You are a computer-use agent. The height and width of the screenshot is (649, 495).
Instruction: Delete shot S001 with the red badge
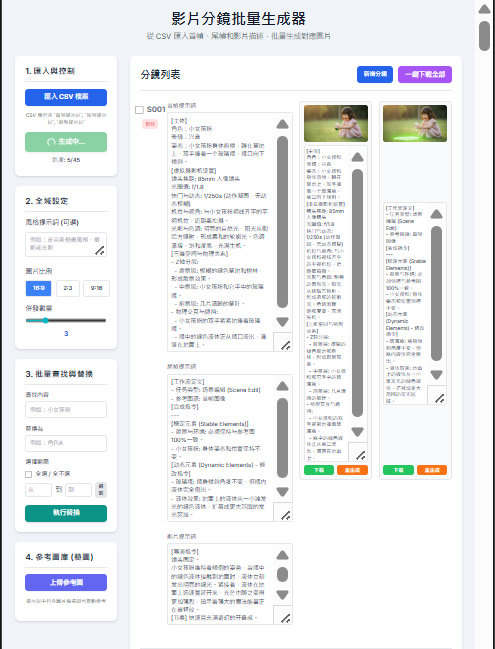[150, 124]
